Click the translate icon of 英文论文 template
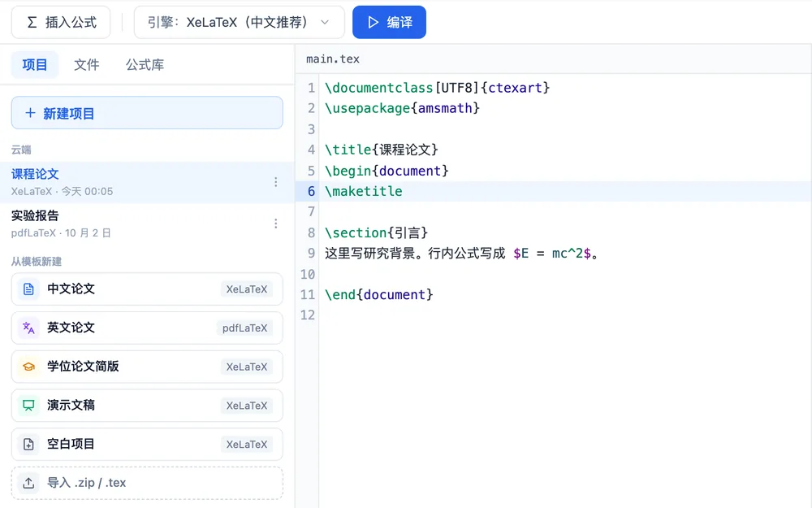Viewport: 812px width, 508px height. pos(28,328)
